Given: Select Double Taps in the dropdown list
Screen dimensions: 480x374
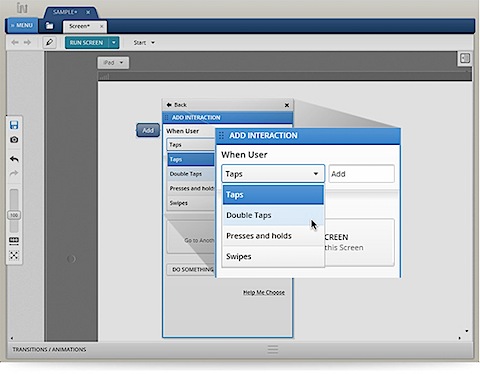Looking at the screenshot, I should 273,215.
